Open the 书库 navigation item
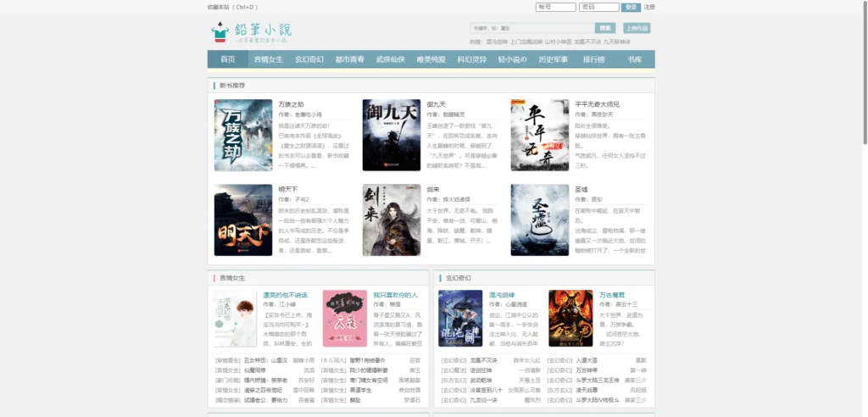This screenshot has width=868, height=417. point(634,59)
